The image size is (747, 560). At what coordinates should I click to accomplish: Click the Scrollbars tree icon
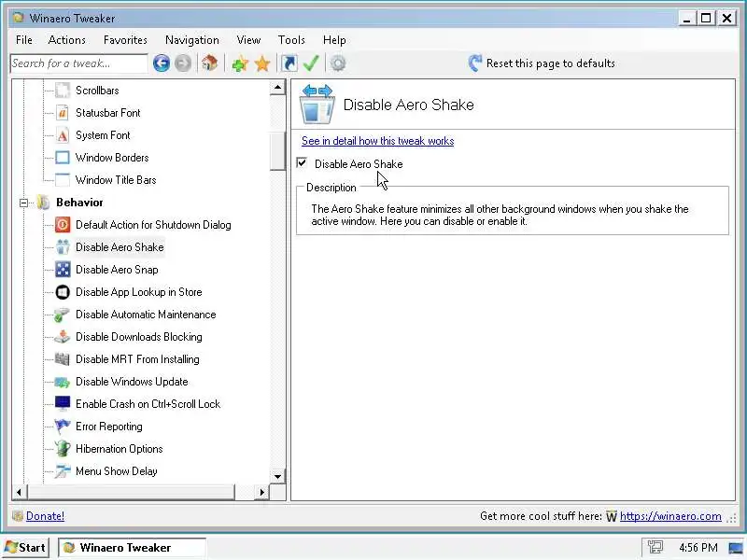tap(63, 91)
